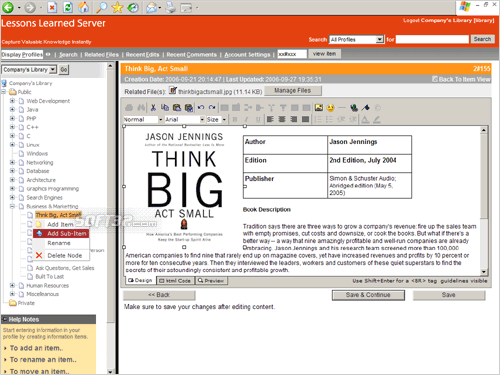Expand the Java tree node
The width and height of the screenshot is (500, 375).
click(x=12, y=109)
